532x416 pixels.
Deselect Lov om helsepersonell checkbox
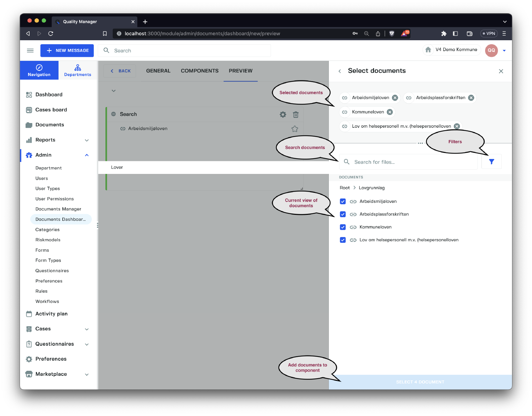(x=343, y=240)
